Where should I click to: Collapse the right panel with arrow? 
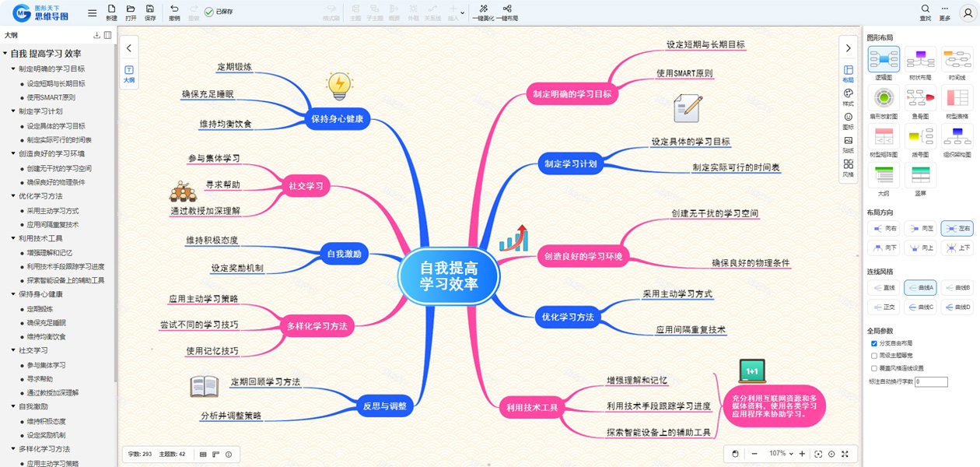(x=849, y=48)
